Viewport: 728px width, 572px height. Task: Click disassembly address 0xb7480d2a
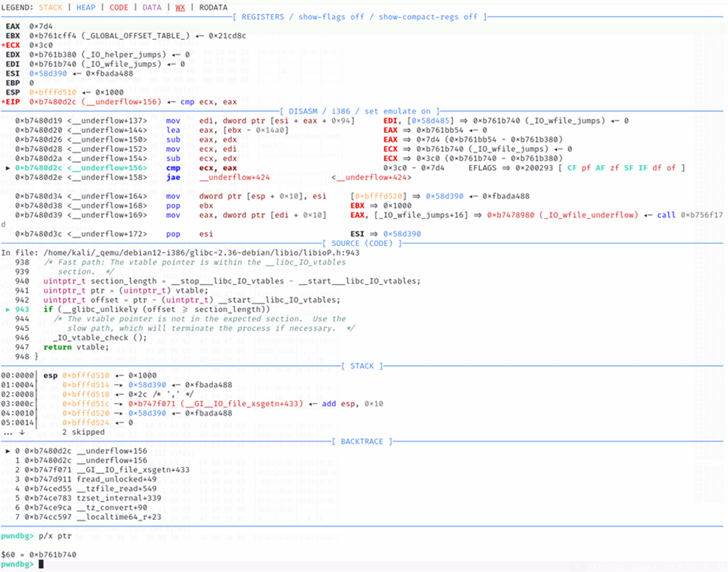(38, 159)
